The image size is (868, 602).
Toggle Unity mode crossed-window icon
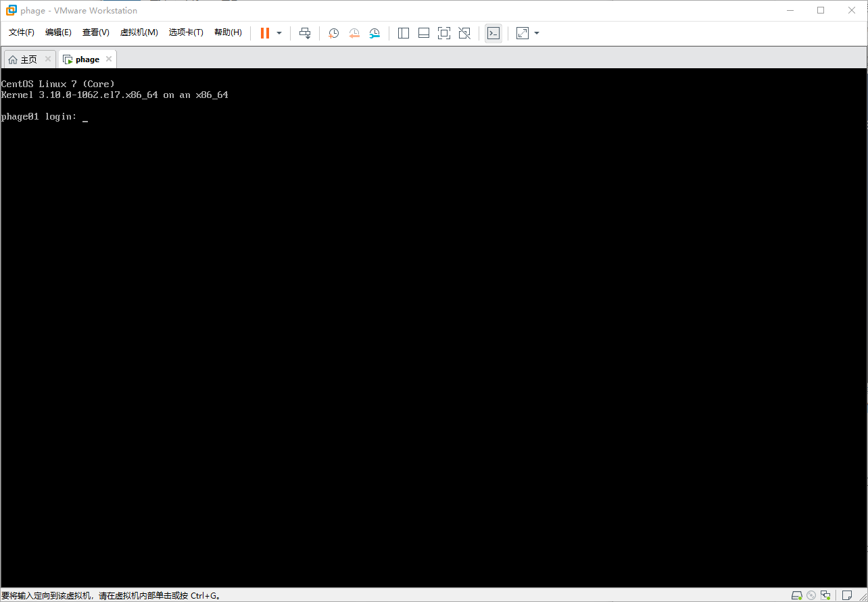(464, 33)
